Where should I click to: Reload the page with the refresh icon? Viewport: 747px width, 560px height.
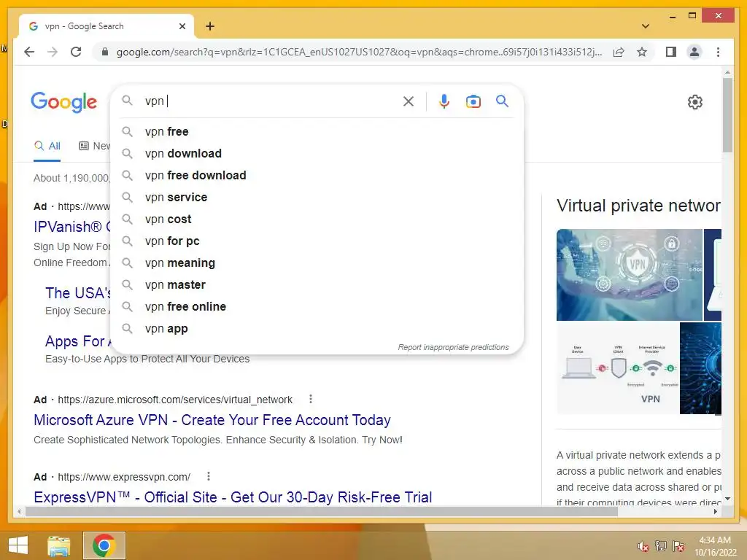point(76,52)
